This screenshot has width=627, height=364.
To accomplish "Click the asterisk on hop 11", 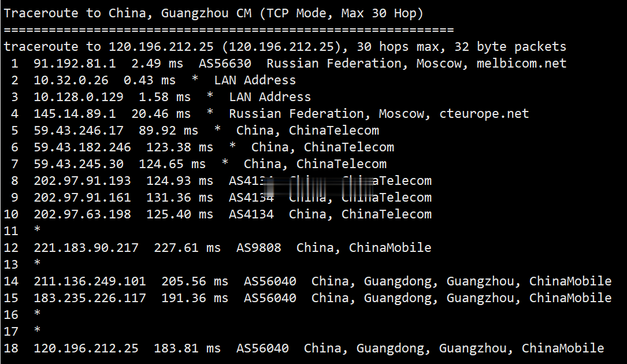I will pos(37,229).
